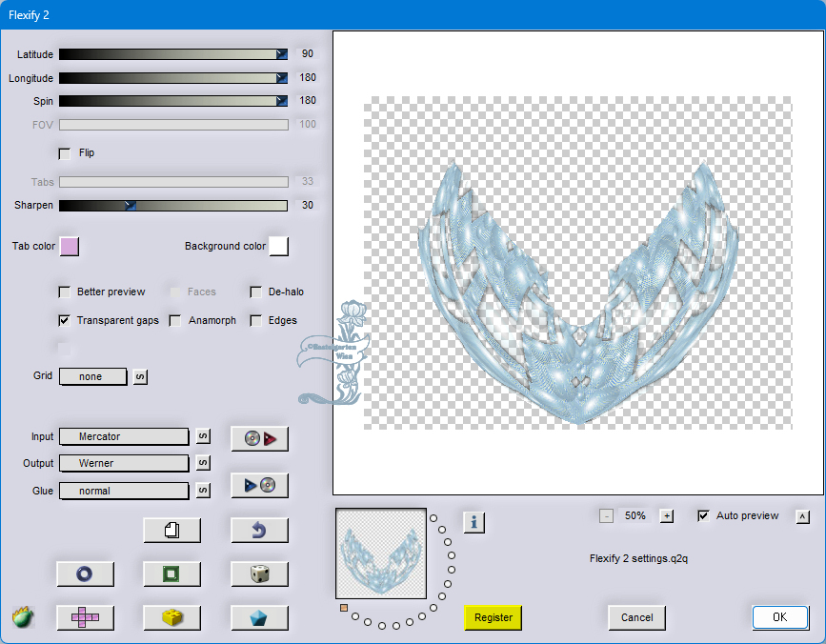Confirm with the OK button
The width and height of the screenshot is (826, 644).
click(780, 617)
